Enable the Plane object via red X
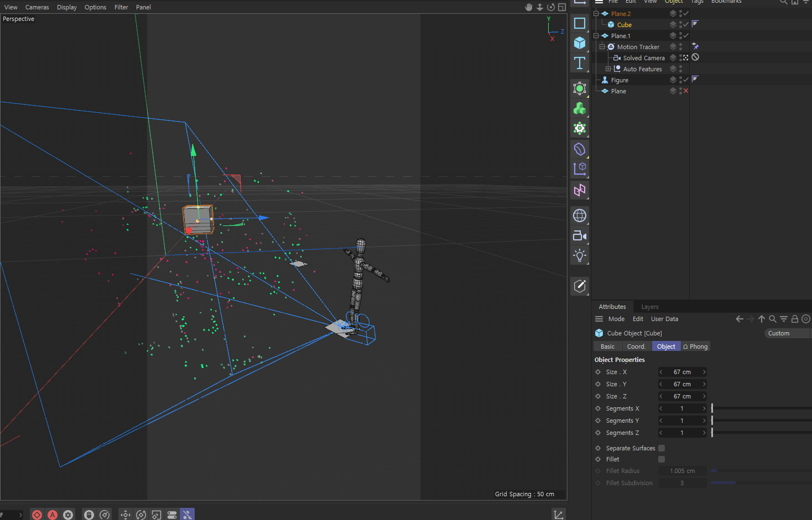 (x=686, y=91)
